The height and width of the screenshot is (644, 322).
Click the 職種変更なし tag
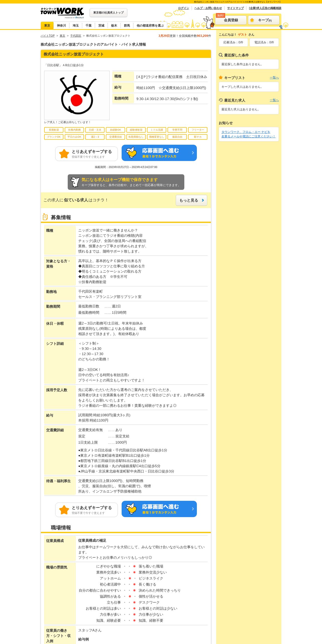pyautogui.click(x=156, y=137)
